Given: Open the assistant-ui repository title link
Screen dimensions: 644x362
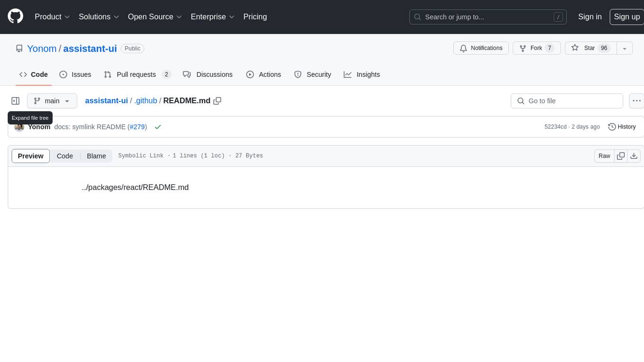Looking at the screenshot, I should click(x=90, y=48).
